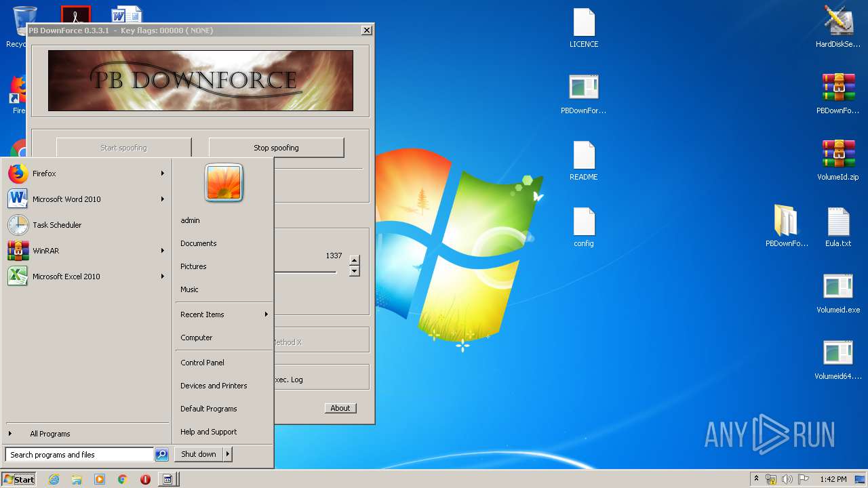Open Computer from Start menu
The width and height of the screenshot is (868, 488).
point(223,338)
